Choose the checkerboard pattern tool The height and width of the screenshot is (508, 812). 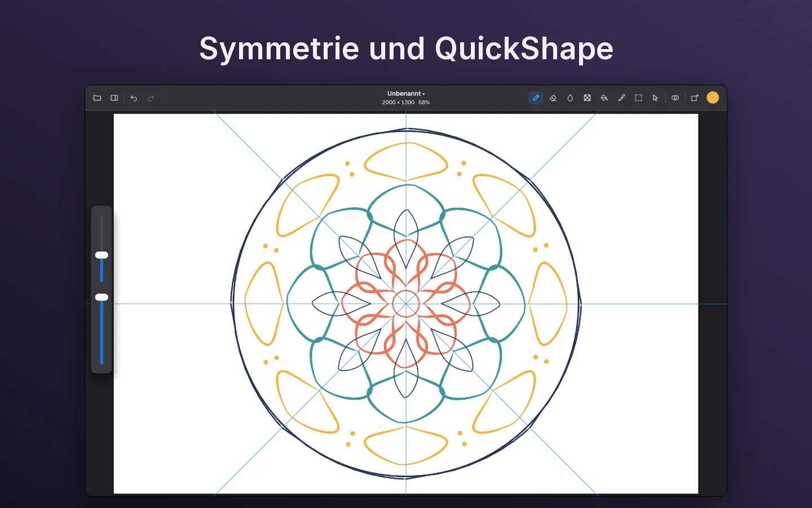click(x=587, y=98)
